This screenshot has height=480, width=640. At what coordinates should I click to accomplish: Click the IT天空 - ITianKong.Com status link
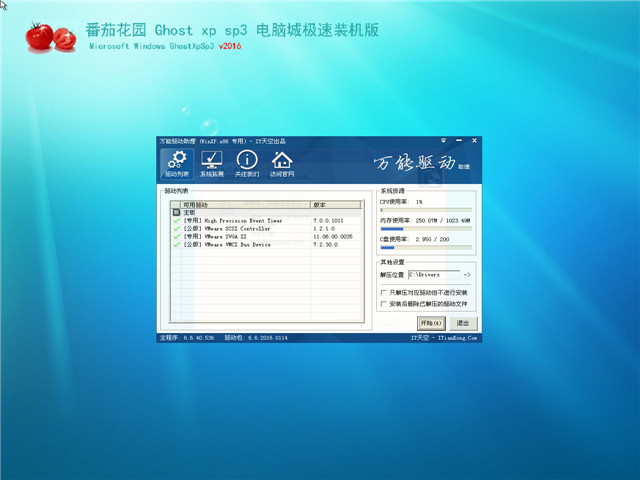tap(444, 338)
